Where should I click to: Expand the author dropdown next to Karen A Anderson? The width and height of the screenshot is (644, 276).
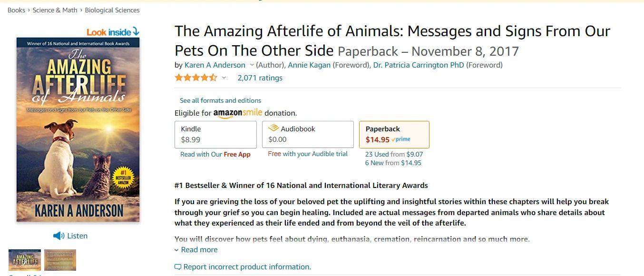pyautogui.click(x=252, y=65)
